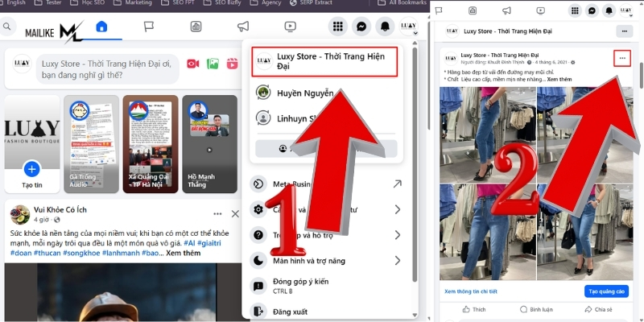Create a reel from composer
644x322 pixels.
[x=232, y=64]
